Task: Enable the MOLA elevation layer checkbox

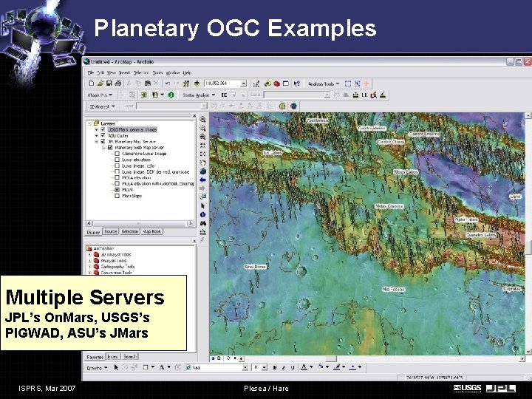Action: pos(117,178)
